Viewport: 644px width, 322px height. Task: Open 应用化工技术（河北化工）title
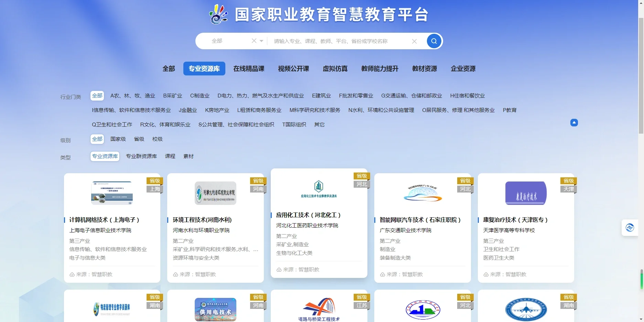point(309,215)
